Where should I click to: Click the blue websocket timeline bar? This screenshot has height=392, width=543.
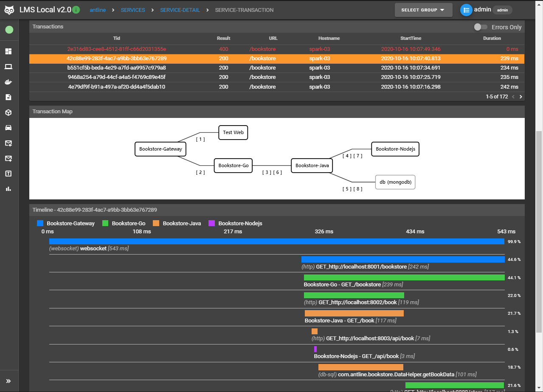coord(276,241)
